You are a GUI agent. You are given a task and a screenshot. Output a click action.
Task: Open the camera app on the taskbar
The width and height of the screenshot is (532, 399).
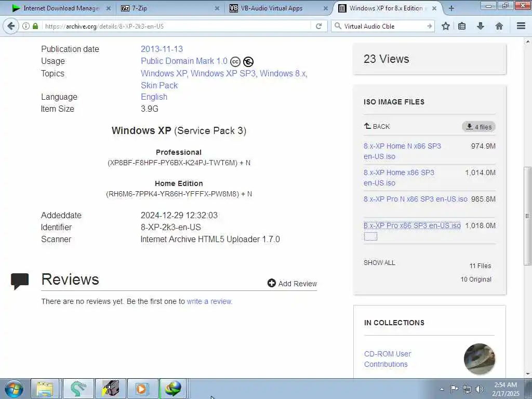tap(111, 389)
